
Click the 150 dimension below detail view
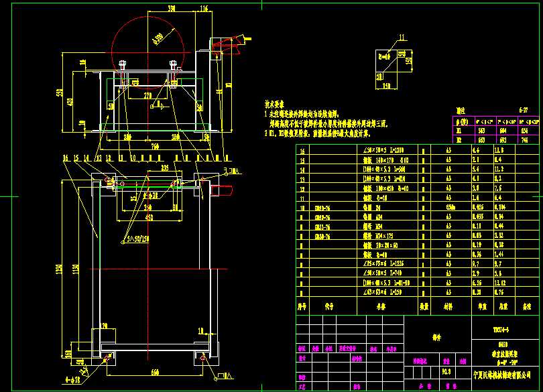click(387, 86)
